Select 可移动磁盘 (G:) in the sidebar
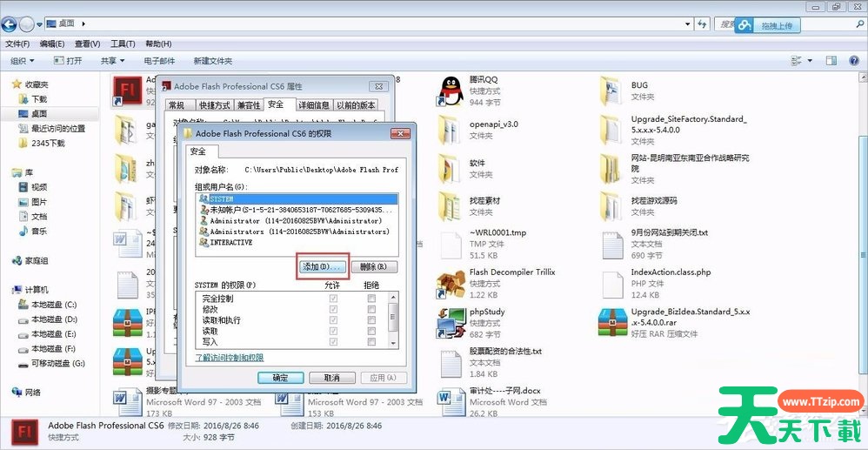Viewport: 868px width, 450px height. point(51,364)
